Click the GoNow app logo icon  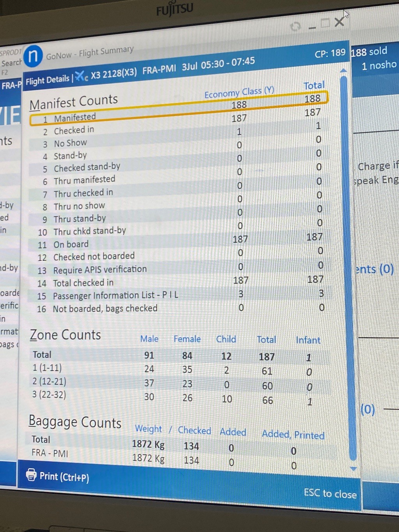tap(33, 56)
